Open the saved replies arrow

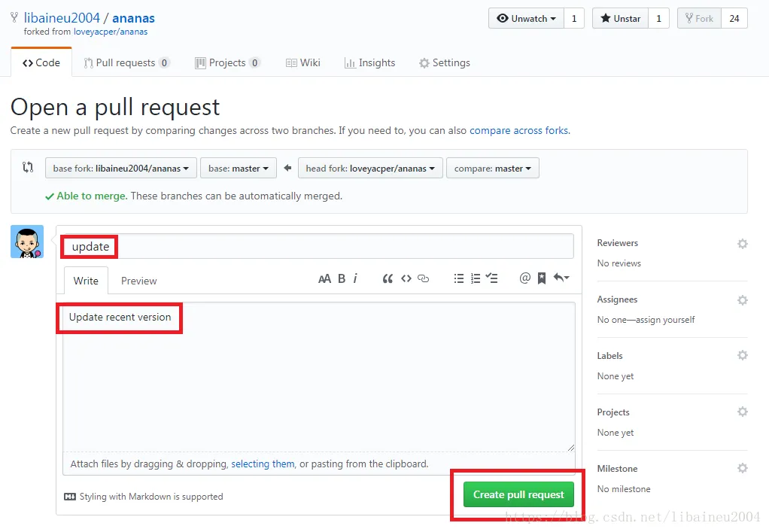[561, 278]
